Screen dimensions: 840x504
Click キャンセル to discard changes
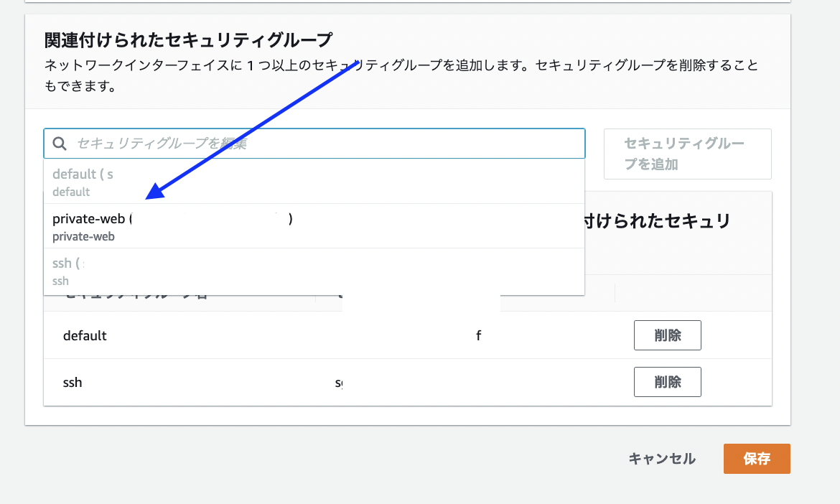(661, 459)
